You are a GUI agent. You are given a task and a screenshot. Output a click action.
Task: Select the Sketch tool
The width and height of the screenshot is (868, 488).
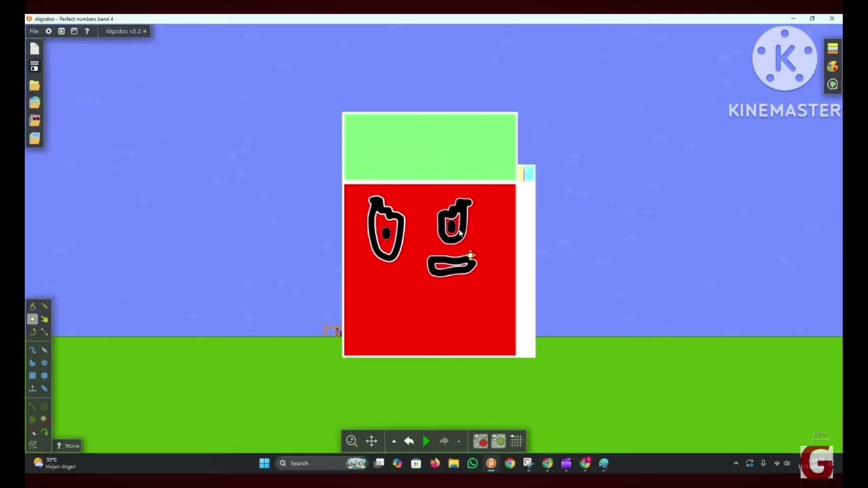(32, 306)
